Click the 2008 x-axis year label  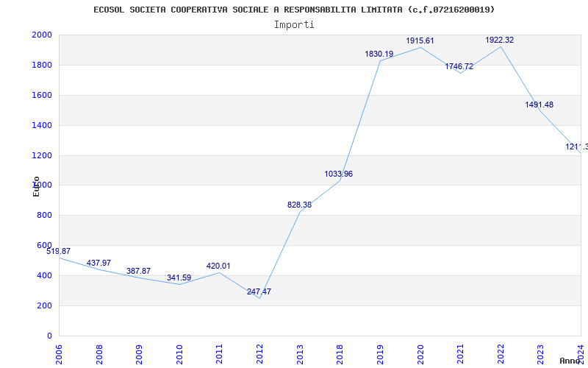coord(99,354)
